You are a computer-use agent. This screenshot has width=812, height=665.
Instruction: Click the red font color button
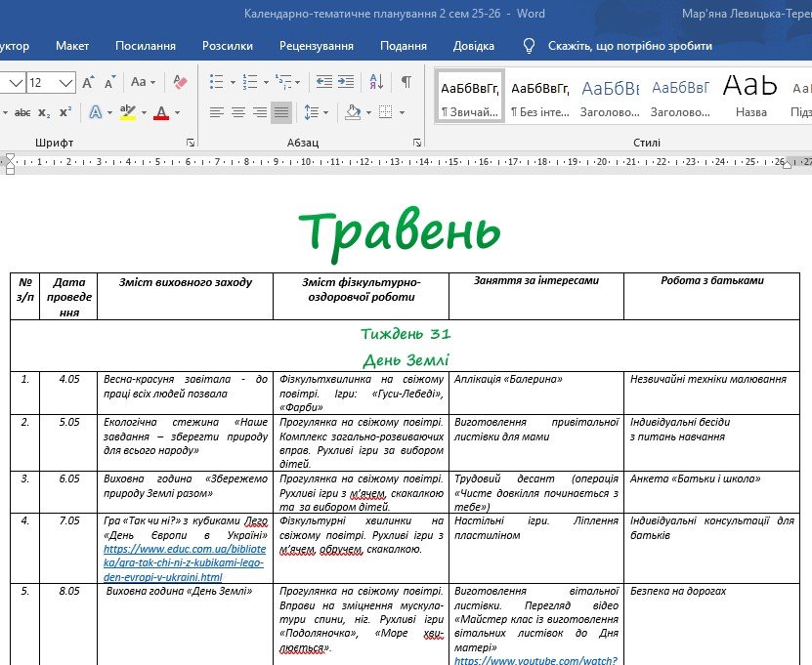pos(160,113)
